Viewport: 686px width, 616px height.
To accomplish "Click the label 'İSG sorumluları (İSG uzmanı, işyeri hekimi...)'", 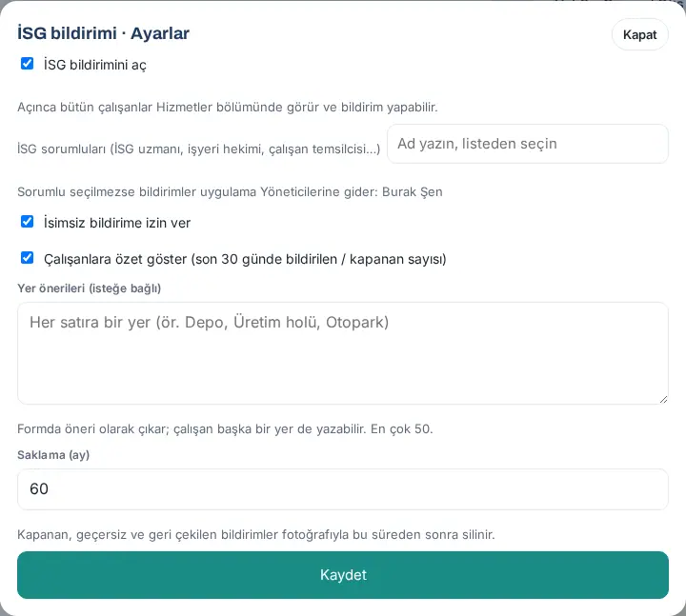I will tap(198, 149).
